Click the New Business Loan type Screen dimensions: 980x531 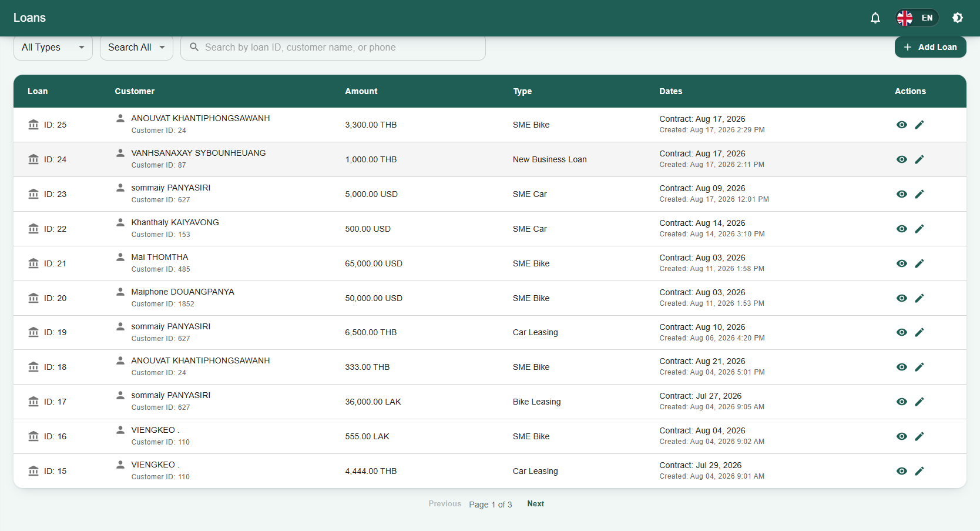click(550, 159)
